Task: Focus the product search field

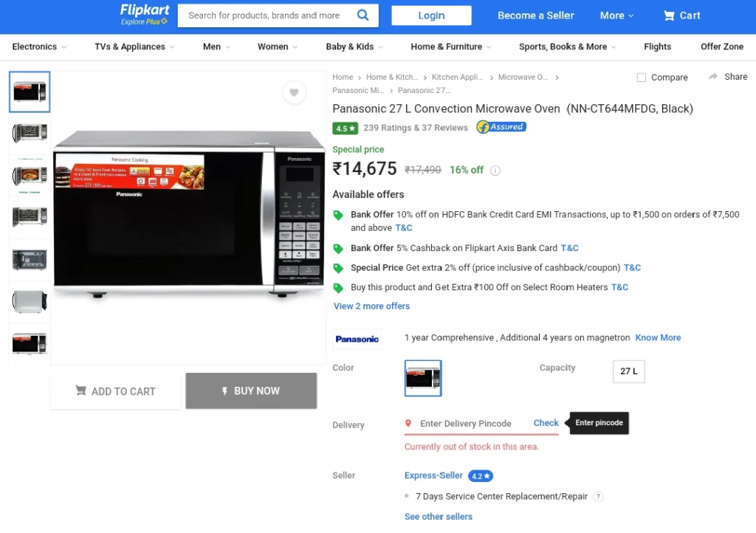Action: [x=264, y=16]
